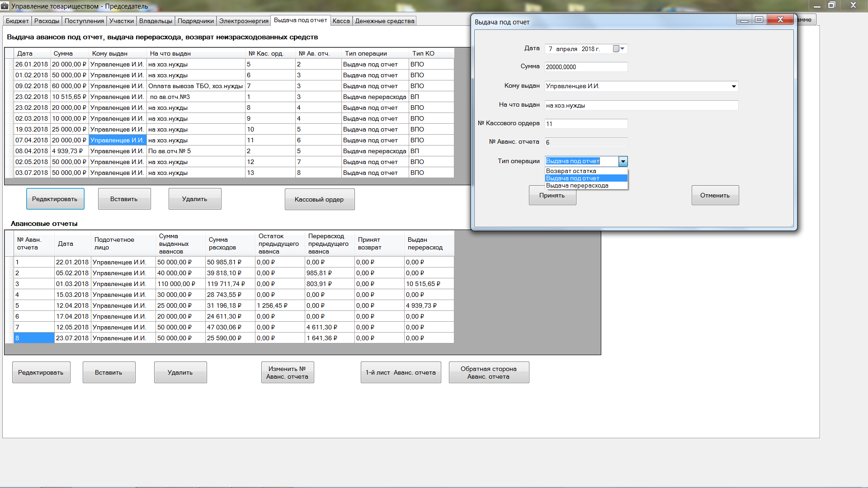Maximize the Выдача под отчет dialog
This screenshot has height=488, width=868.
coord(759,19)
